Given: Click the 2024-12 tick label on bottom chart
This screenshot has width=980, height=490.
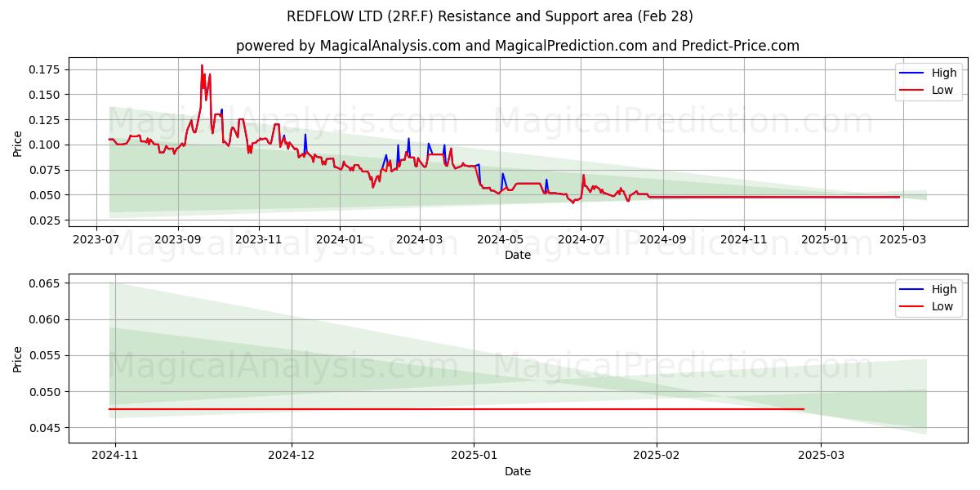Looking at the screenshot, I should [x=292, y=456].
